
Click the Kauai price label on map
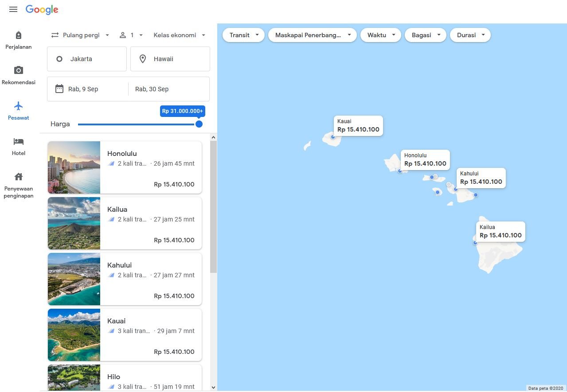click(x=358, y=126)
